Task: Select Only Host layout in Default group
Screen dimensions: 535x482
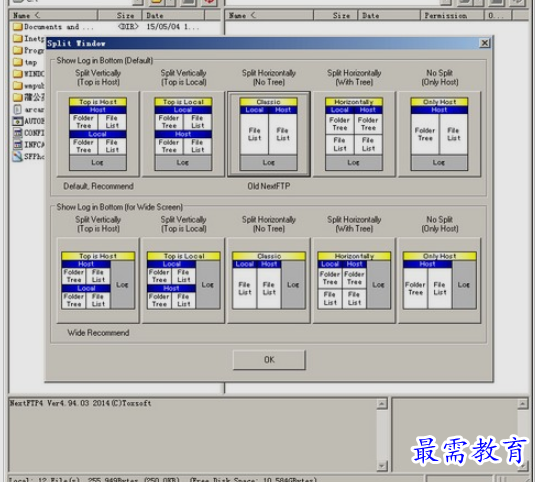Action: pos(439,134)
